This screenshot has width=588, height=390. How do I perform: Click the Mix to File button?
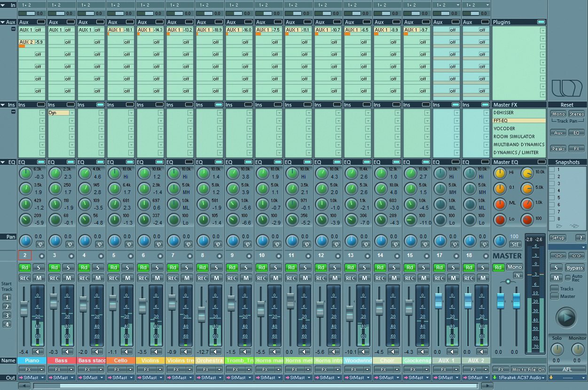[524, 370]
